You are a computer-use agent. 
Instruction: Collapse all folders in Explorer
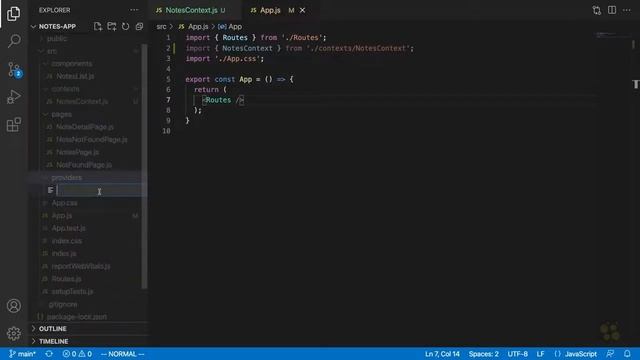(x=139, y=27)
